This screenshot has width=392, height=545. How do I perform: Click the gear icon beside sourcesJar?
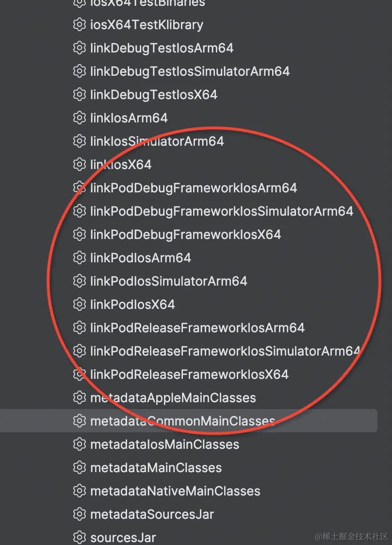click(x=79, y=537)
